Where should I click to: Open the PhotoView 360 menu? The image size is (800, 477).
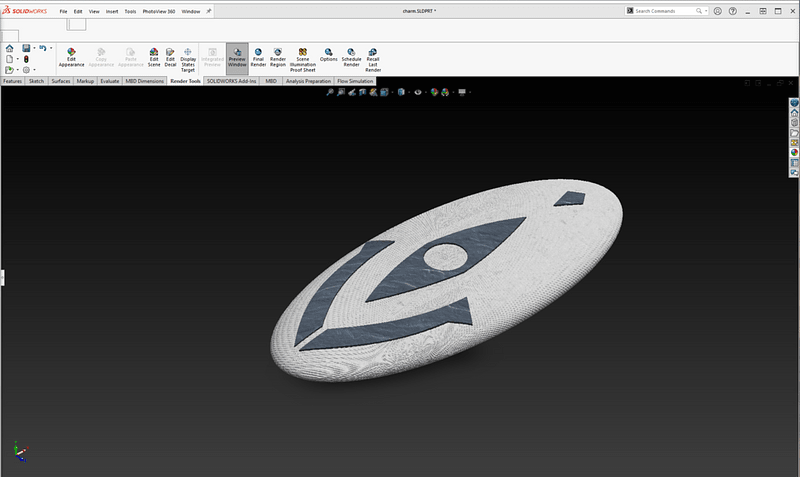159,11
